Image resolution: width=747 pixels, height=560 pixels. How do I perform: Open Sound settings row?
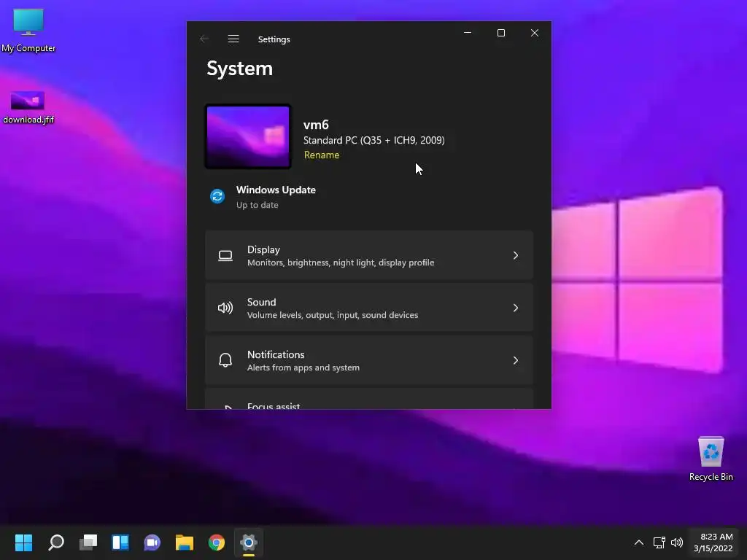368,308
